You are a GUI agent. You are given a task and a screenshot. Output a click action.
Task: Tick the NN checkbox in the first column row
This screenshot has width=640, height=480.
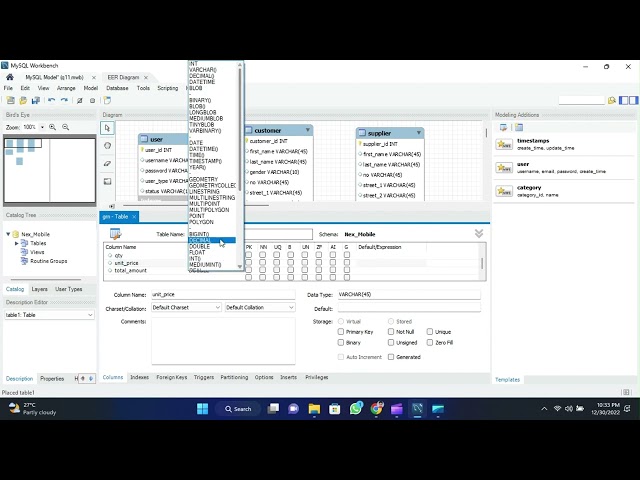(x=262, y=255)
